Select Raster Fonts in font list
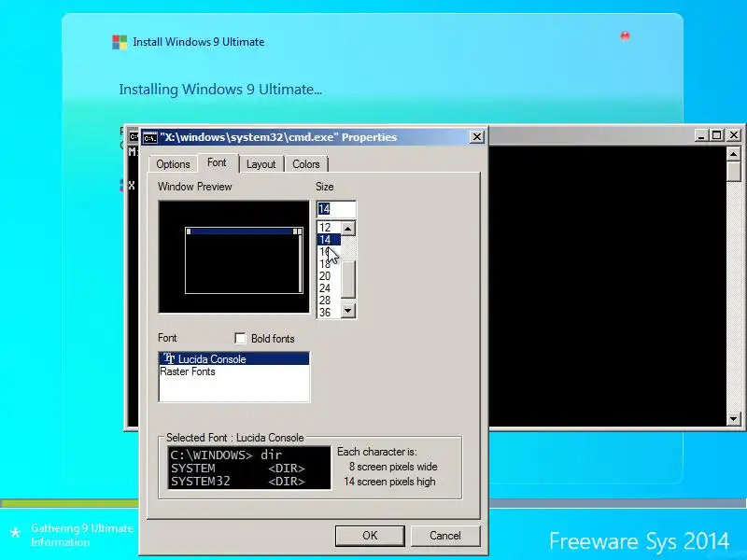 (234, 371)
